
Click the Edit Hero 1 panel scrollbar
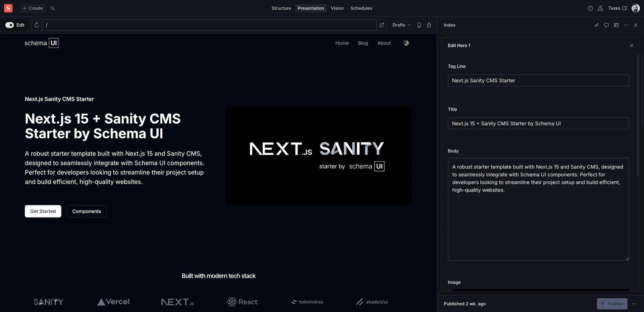[x=638, y=116]
